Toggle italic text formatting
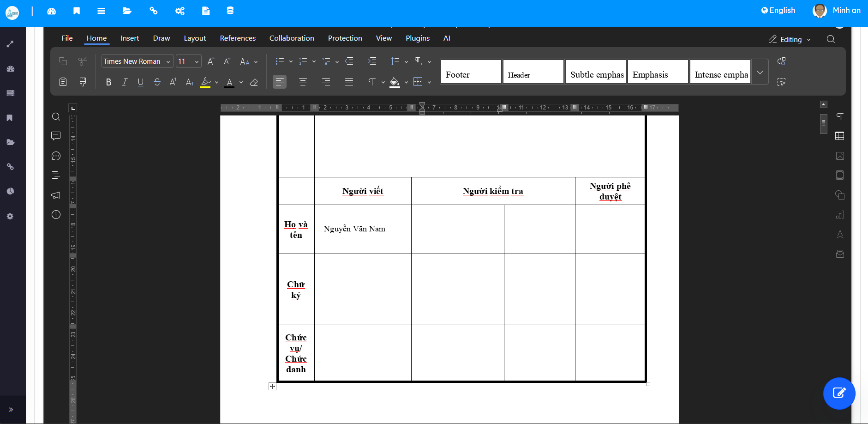868x424 pixels. 125,82
